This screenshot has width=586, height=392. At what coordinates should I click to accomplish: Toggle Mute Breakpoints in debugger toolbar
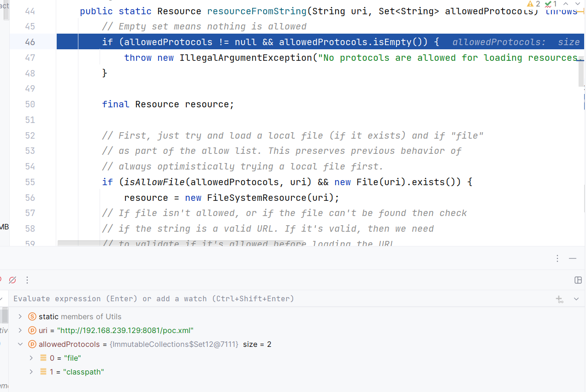12,280
